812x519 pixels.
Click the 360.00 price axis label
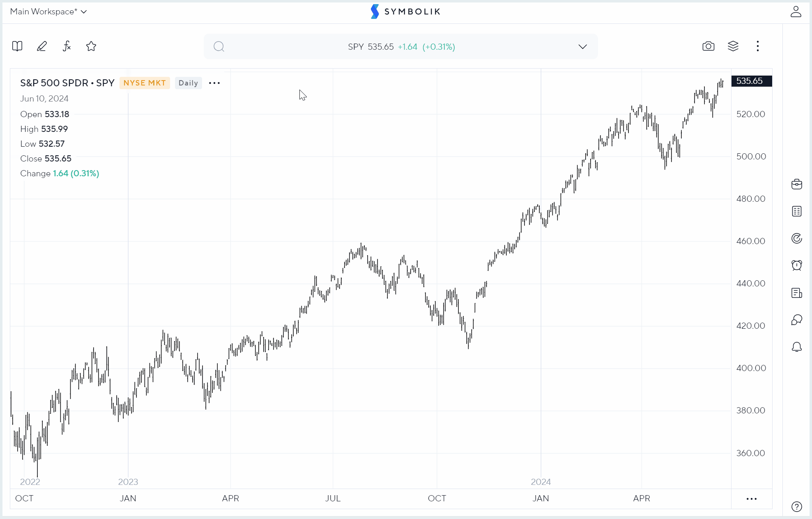click(x=751, y=453)
